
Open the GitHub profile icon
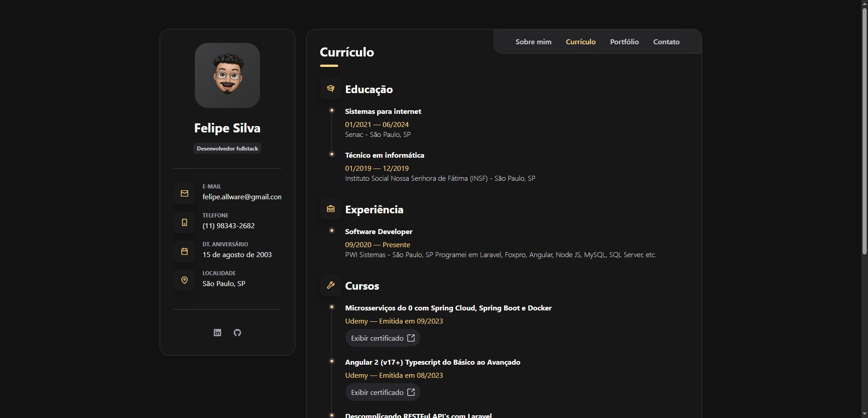237,333
